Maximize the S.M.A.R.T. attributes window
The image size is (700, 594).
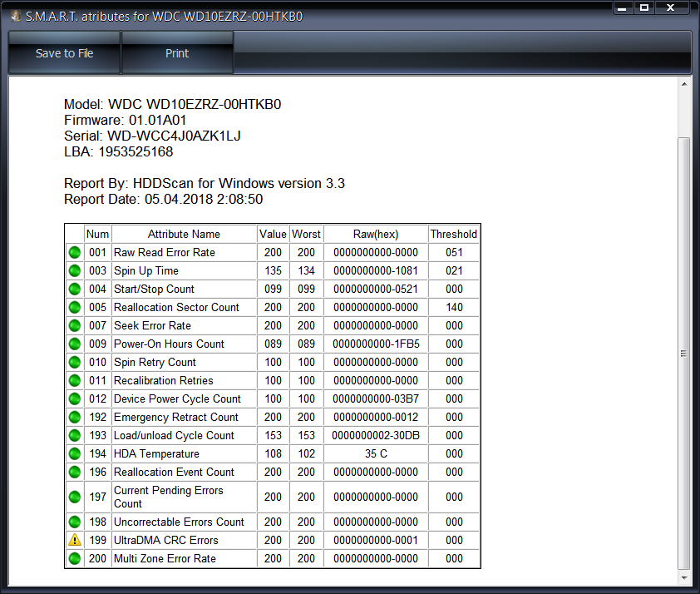[x=643, y=8]
